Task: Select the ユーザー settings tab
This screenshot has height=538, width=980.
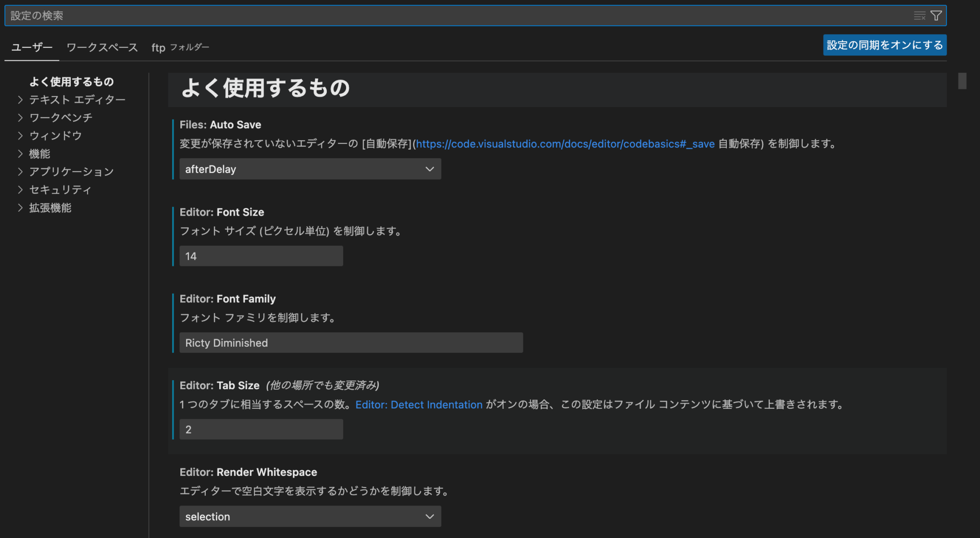Action: [x=32, y=47]
